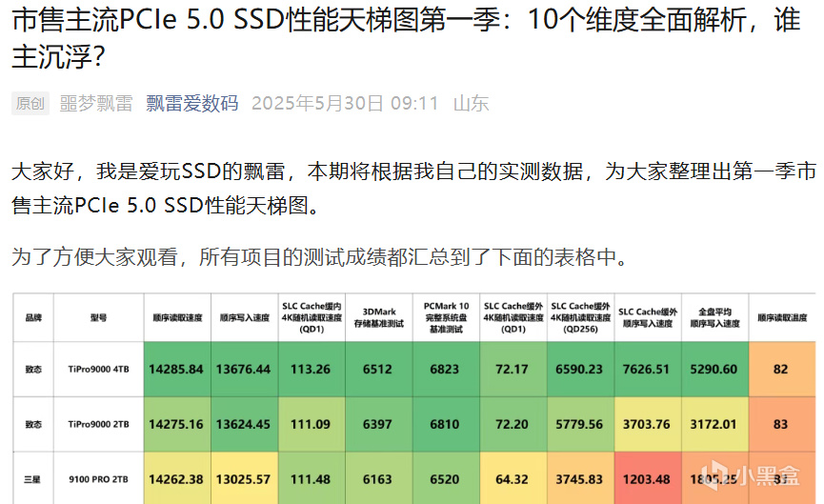The image size is (824, 504).
Task: Click the 顺序读取速度 column header
Action: click(177, 317)
